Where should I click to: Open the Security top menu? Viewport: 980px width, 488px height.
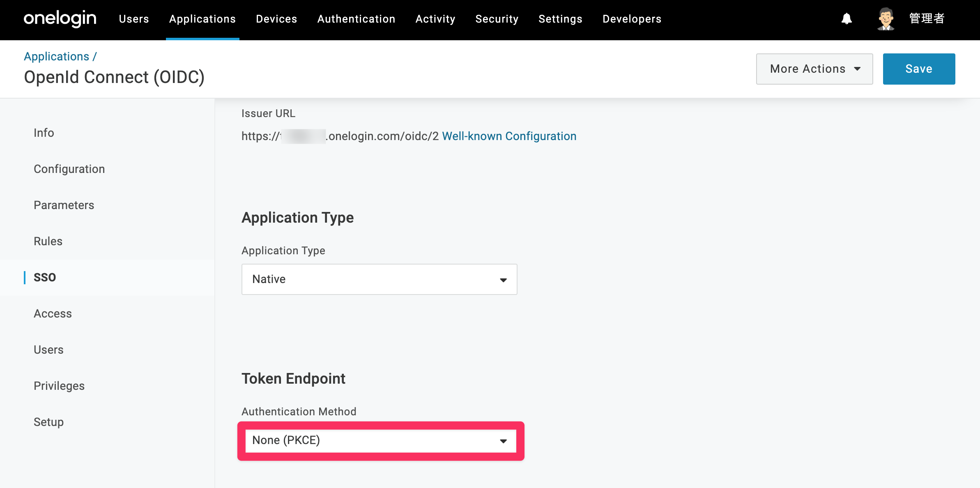(497, 19)
